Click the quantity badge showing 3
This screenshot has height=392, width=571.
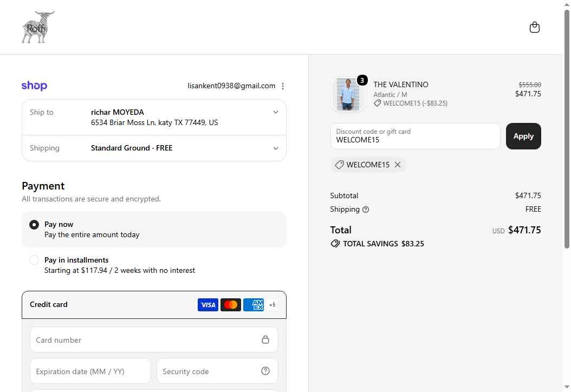click(362, 80)
